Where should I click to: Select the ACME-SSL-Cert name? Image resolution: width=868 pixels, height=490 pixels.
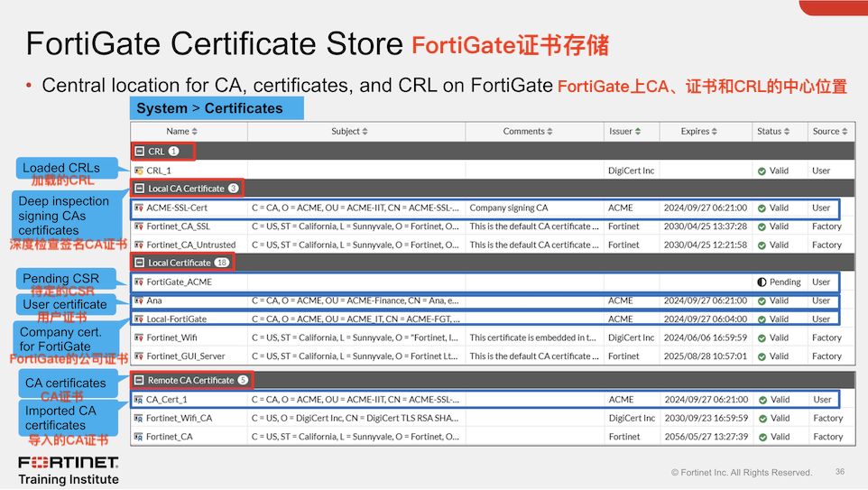(177, 208)
